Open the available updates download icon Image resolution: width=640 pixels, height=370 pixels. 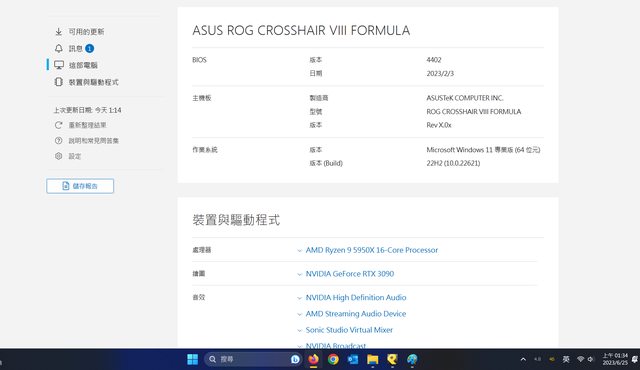click(58, 32)
